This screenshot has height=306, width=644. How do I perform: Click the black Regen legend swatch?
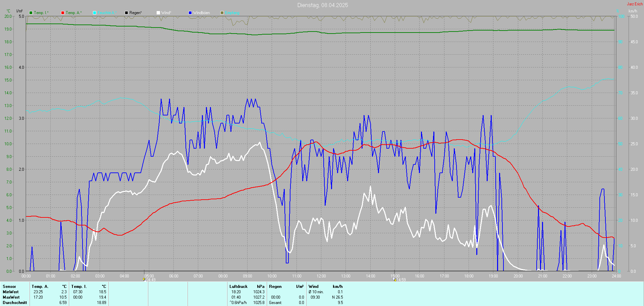pos(126,13)
